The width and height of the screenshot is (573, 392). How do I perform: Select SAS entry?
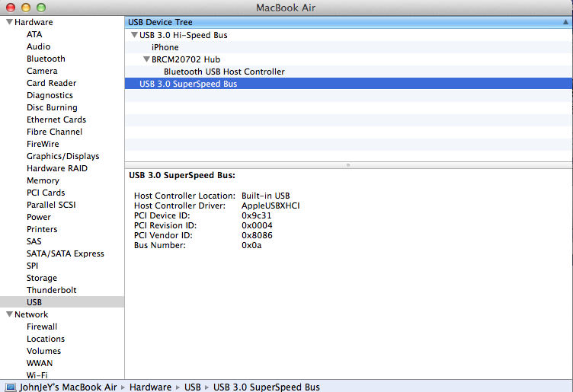pos(34,241)
